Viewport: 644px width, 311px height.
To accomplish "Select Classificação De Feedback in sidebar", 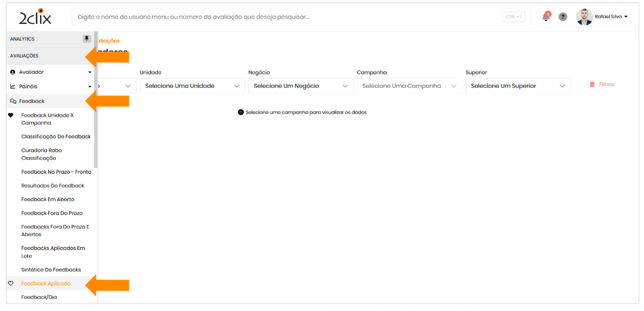I will (56, 137).
